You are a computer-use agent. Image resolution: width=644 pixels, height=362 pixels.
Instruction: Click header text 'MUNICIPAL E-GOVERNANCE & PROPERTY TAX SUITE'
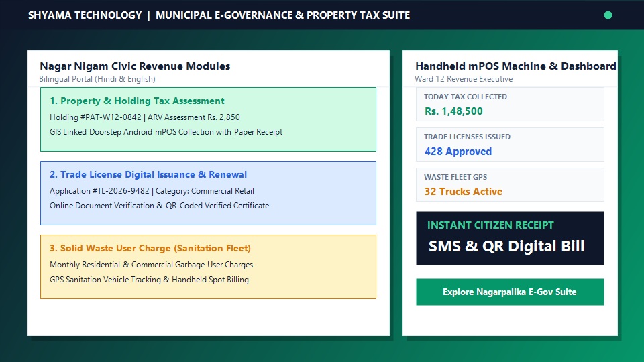(282, 15)
